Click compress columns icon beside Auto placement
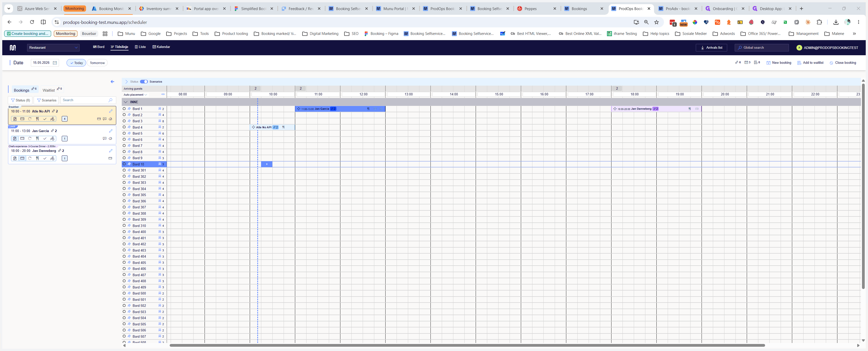The width and height of the screenshot is (868, 351). coord(163,94)
